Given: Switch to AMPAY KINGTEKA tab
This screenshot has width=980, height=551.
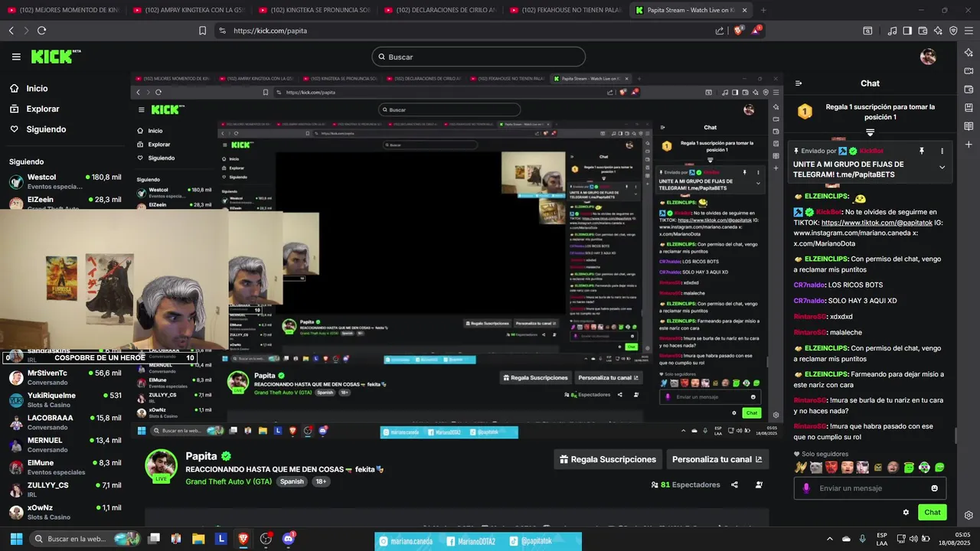Looking at the screenshot, I should point(188,10).
